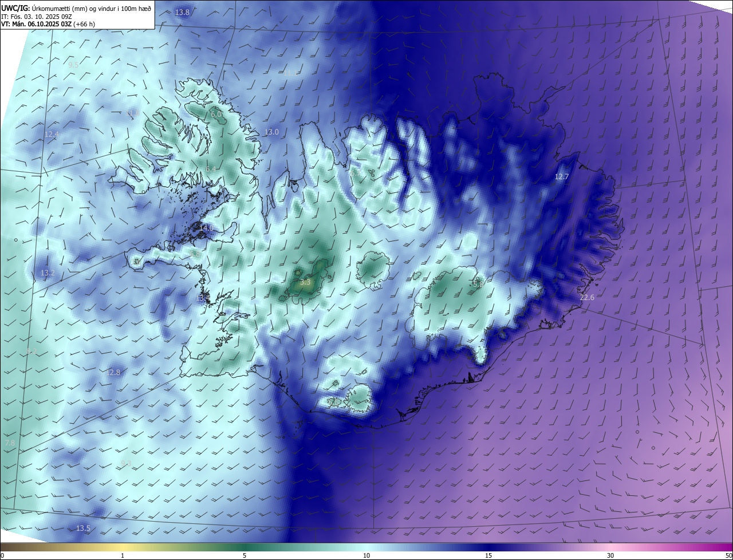733x560 pixels.
Task: Click the 13.5 value label
Action: (x=83, y=528)
